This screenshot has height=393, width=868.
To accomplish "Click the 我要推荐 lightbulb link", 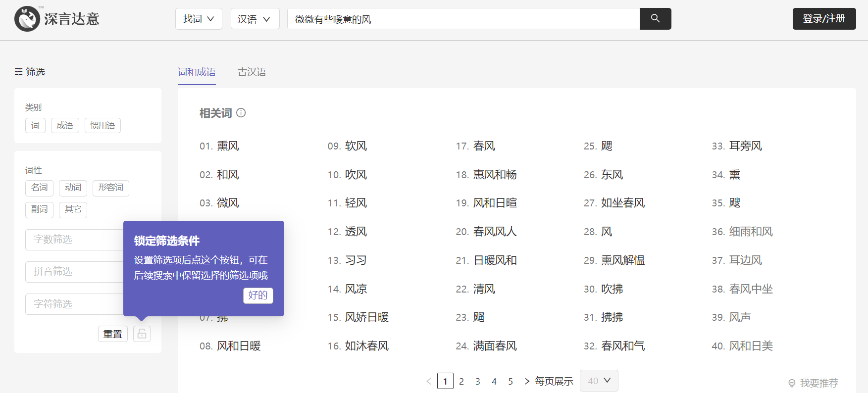I will (813, 383).
